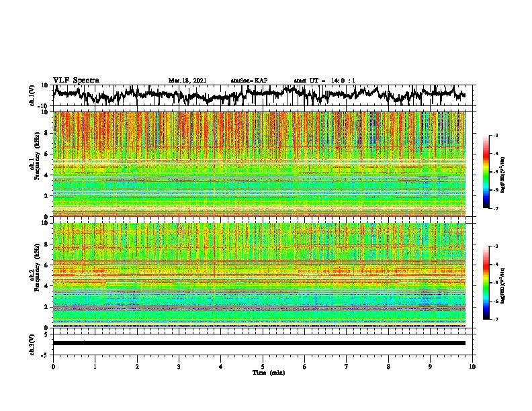Image resolution: width=532 pixels, height=411 pixels.
Task: Click the '8' kHz tick on ch.2 spectrogram
Action: [x=47, y=244]
